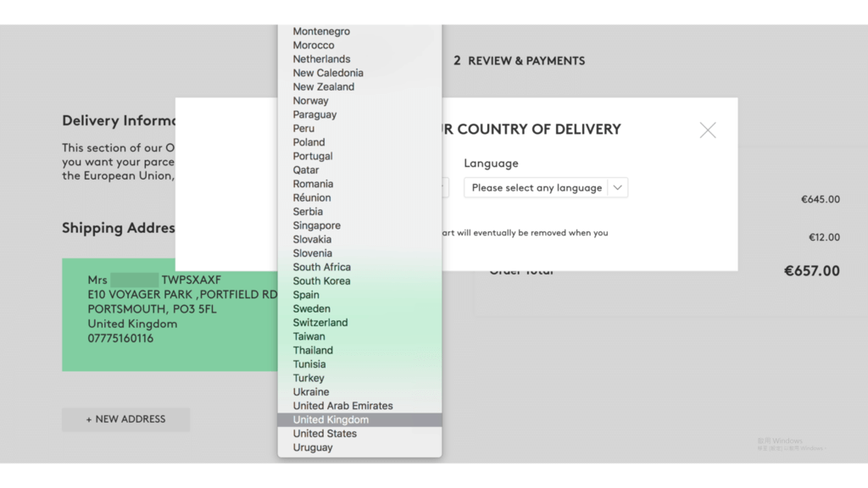Click the €12.00 shipping cost value
This screenshot has width=868, height=488.
coord(824,237)
